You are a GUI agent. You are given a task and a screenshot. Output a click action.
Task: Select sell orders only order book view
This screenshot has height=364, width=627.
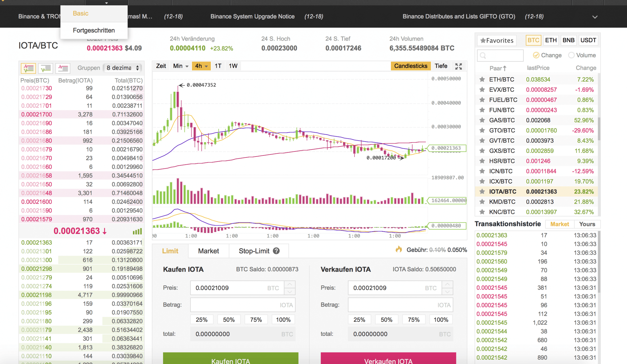pyautogui.click(x=63, y=68)
